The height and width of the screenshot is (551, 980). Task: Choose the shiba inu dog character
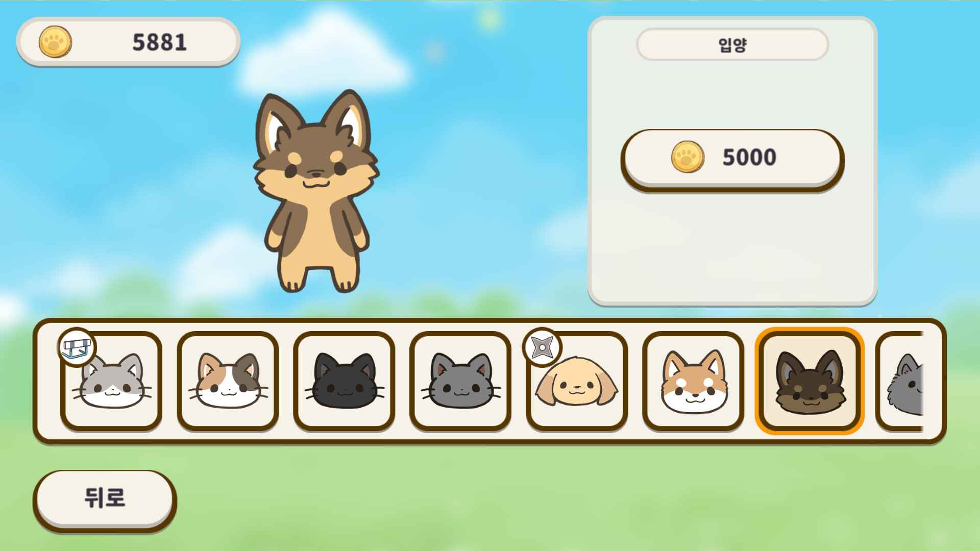[693, 381]
